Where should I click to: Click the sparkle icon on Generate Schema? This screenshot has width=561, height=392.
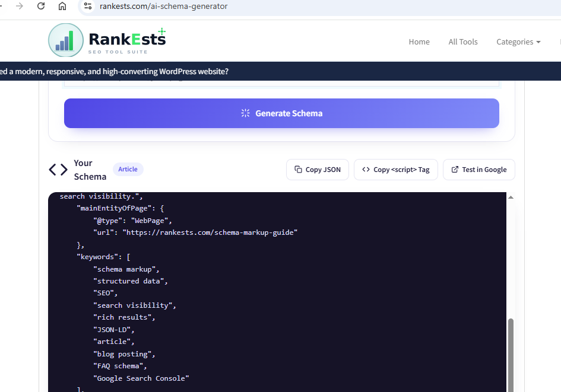point(245,113)
